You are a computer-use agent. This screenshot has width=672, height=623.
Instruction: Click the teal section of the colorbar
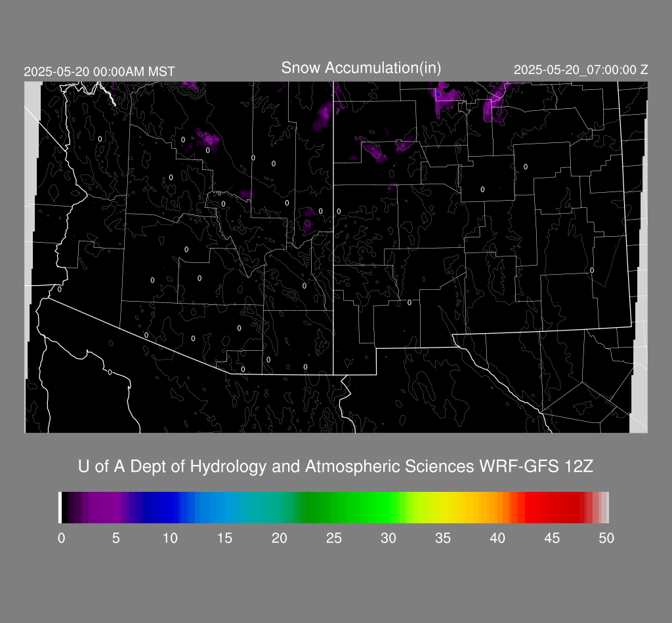(264, 508)
